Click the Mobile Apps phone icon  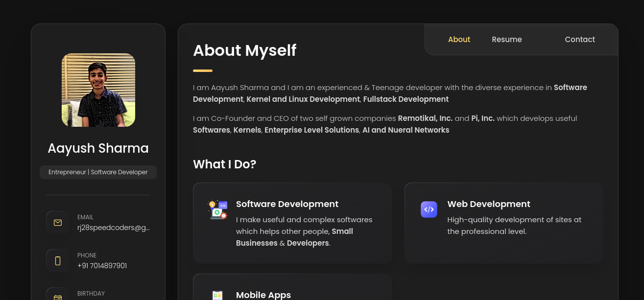click(x=217, y=296)
